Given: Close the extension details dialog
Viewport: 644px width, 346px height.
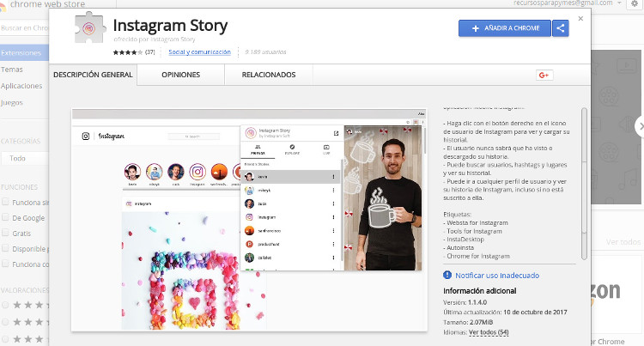Looking at the screenshot, I should pyautogui.click(x=580, y=19).
